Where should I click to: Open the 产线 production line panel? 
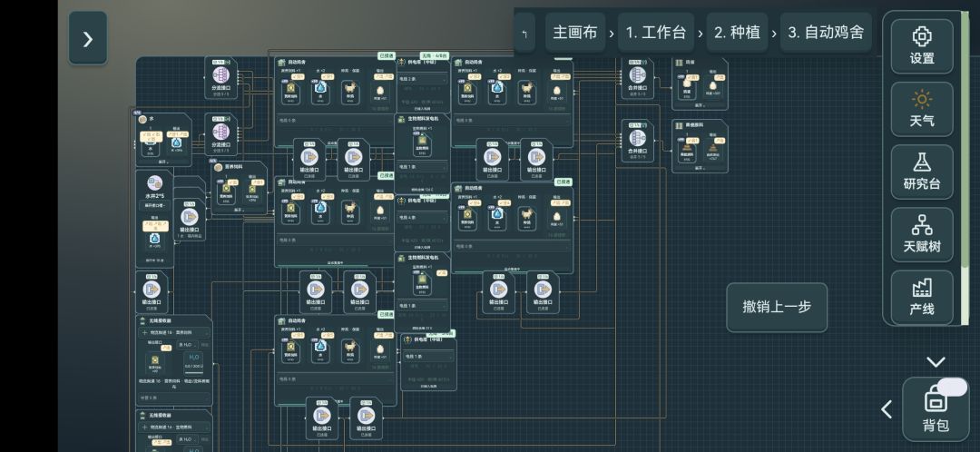click(x=922, y=297)
